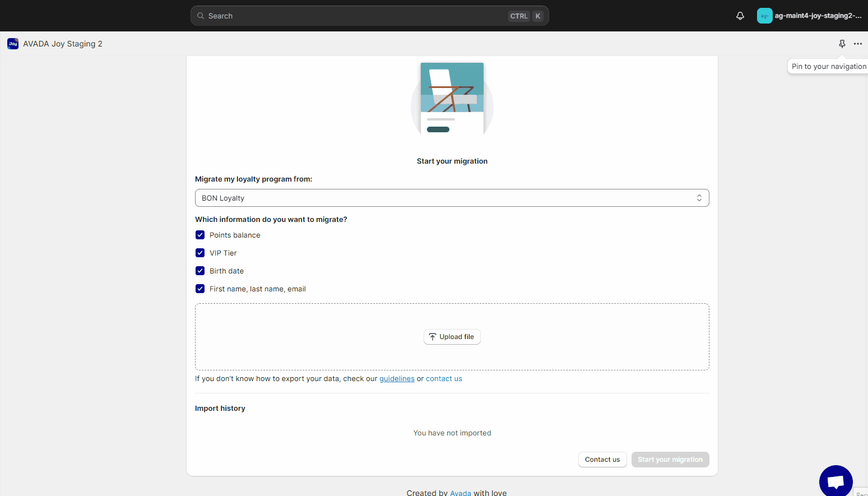Open the guidelines link

[x=397, y=379]
